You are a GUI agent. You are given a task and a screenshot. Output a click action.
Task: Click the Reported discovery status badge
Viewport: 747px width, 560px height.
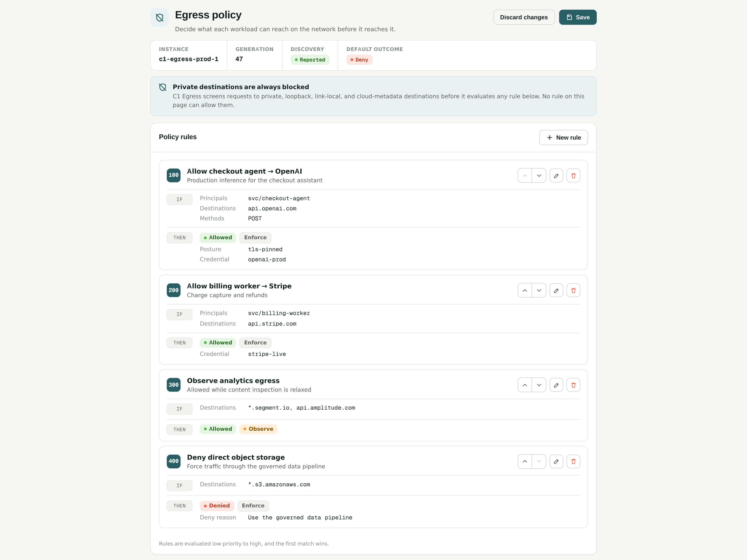310,60
